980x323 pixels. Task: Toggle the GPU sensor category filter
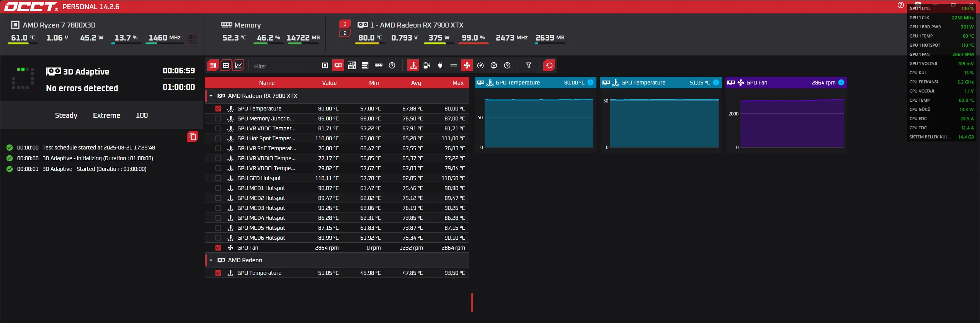click(x=338, y=65)
